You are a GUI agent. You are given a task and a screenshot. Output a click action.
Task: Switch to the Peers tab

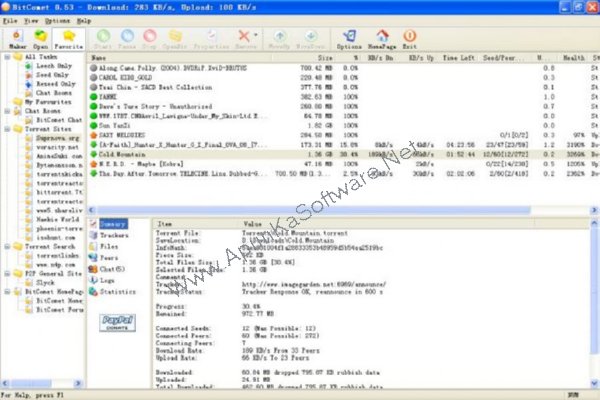click(x=109, y=258)
